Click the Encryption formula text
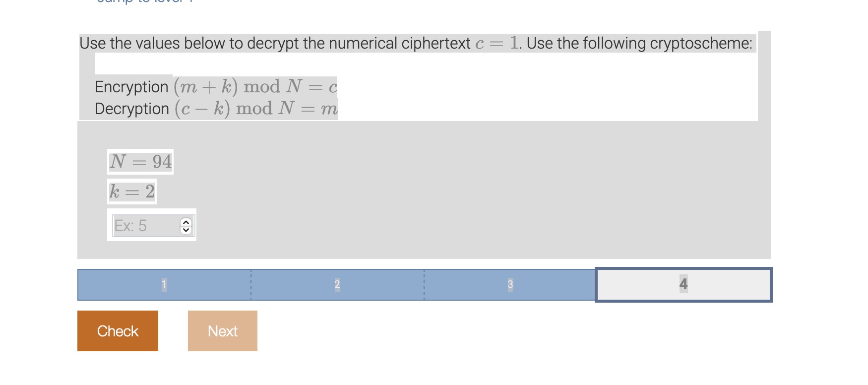The image size is (868, 385). [x=216, y=87]
